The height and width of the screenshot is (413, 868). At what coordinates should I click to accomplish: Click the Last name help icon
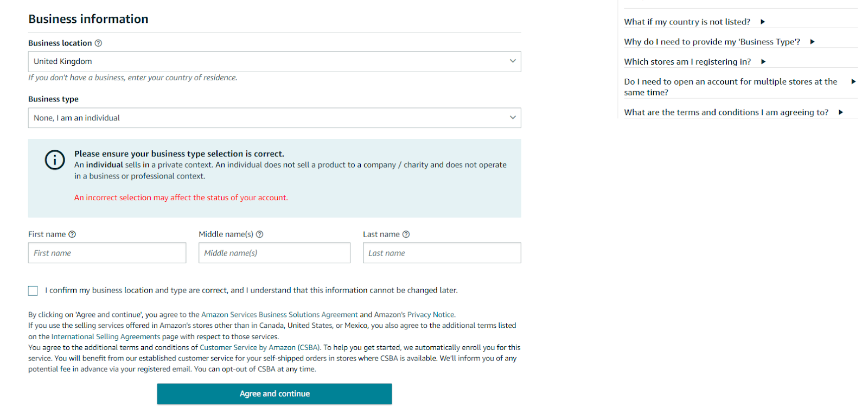click(x=405, y=234)
